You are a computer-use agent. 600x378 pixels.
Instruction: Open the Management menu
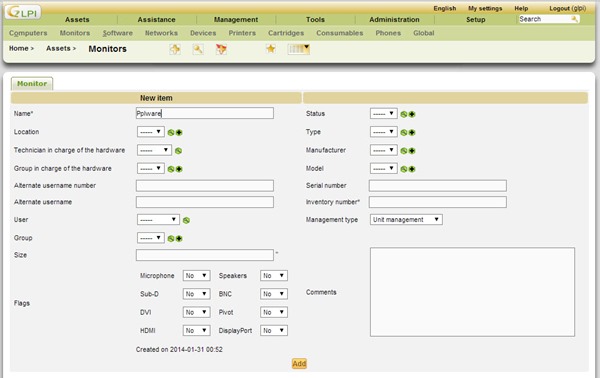click(x=236, y=20)
